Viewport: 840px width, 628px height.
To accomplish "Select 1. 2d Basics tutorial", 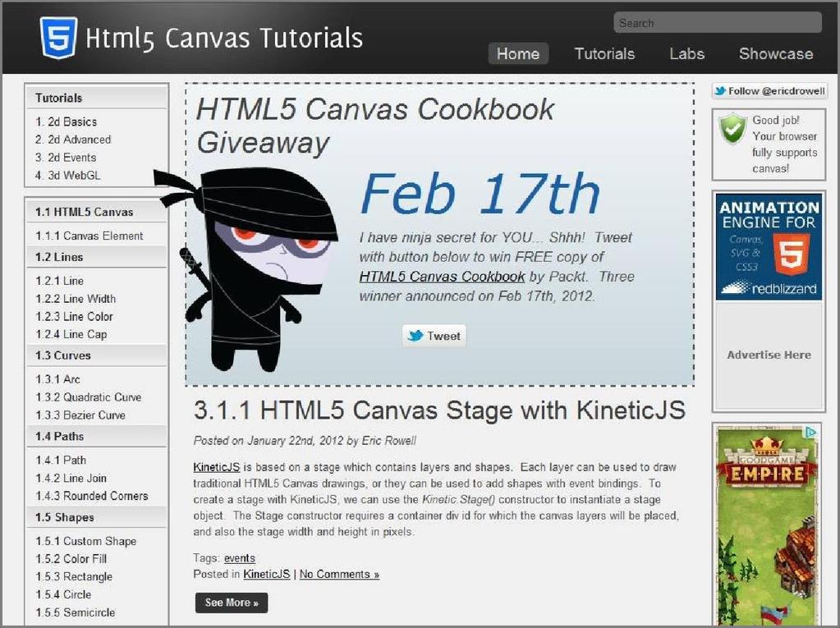I will coord(66,121).
